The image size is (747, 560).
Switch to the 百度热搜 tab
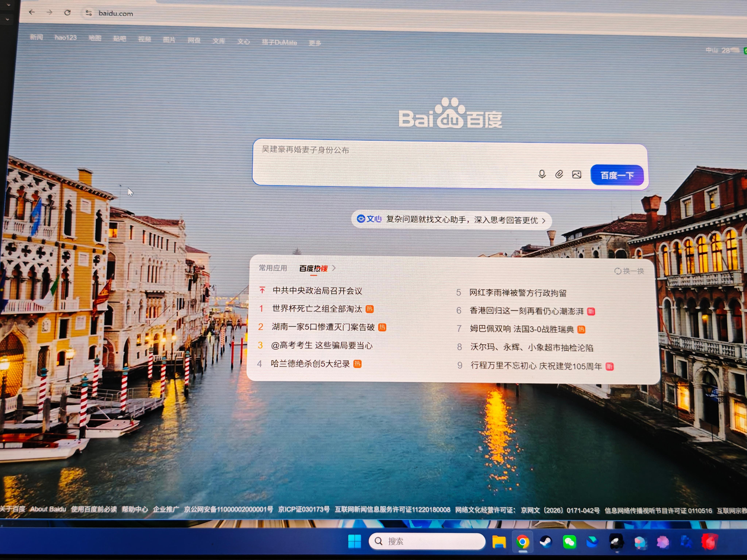313,268
